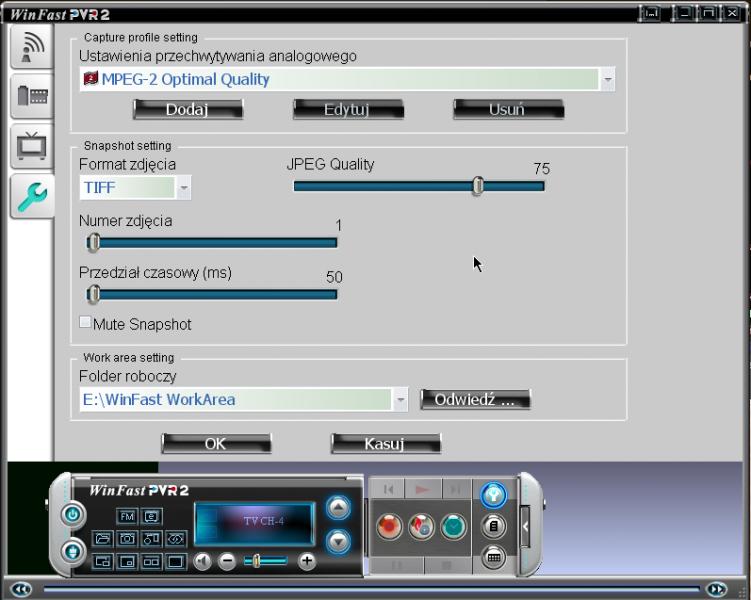The height and width of the screenshot is (600, 751).
Task: Click the leftmost title bar tray button
Action: coord(651,13)
